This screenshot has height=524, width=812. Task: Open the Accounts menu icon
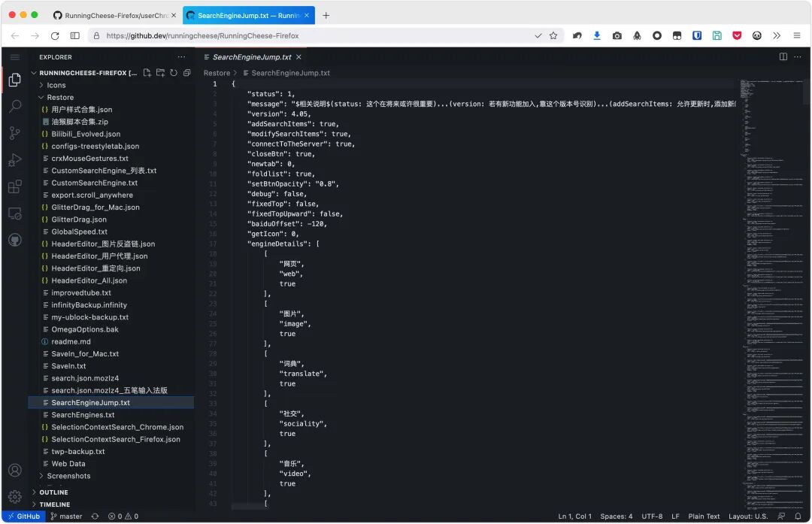(15, 470)
